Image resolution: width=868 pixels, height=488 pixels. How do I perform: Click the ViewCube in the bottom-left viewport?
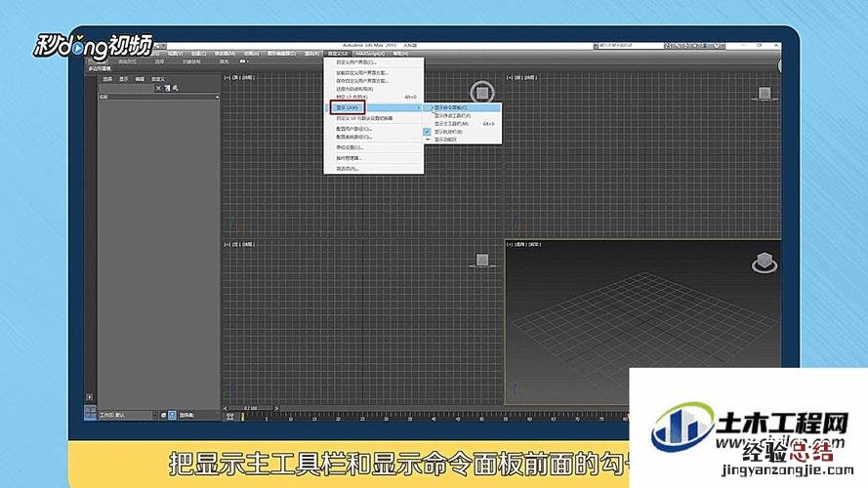click(x=481, y=260)
